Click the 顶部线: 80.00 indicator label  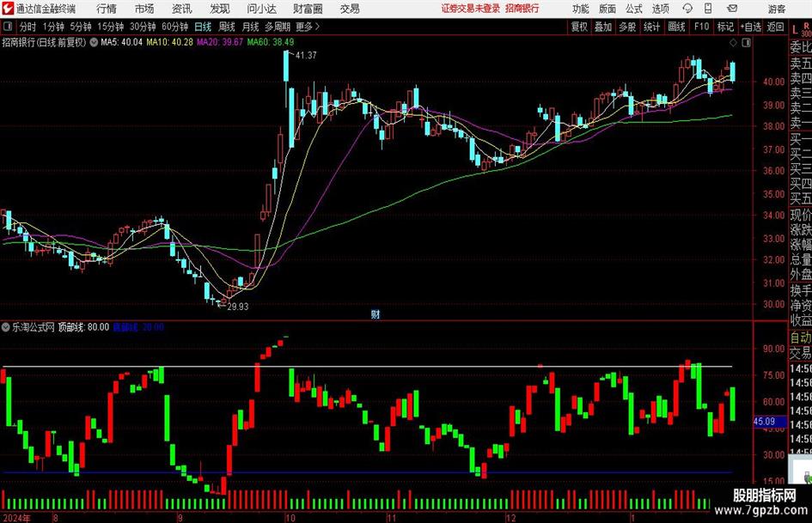tap(83, 327)
